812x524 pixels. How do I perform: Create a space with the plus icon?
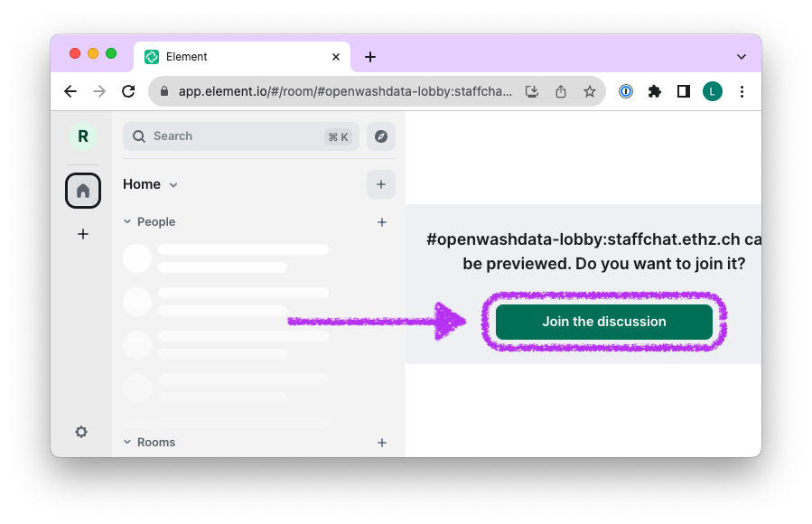point(83,234)
